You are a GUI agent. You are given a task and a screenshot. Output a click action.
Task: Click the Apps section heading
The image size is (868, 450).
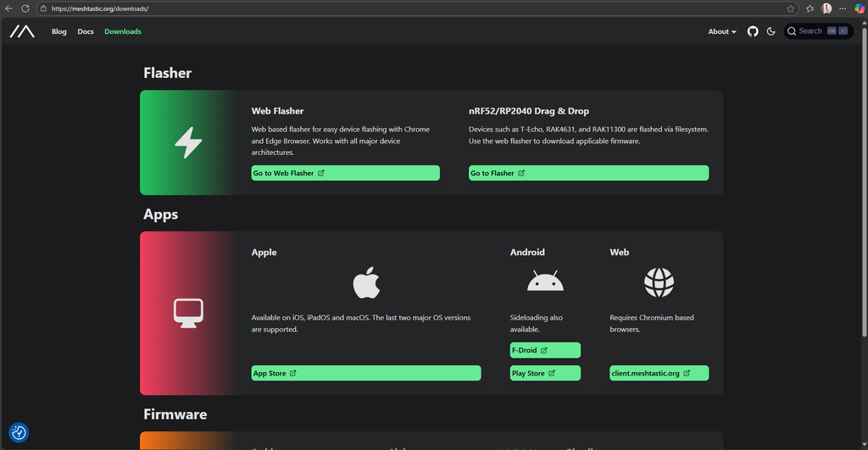160,214
